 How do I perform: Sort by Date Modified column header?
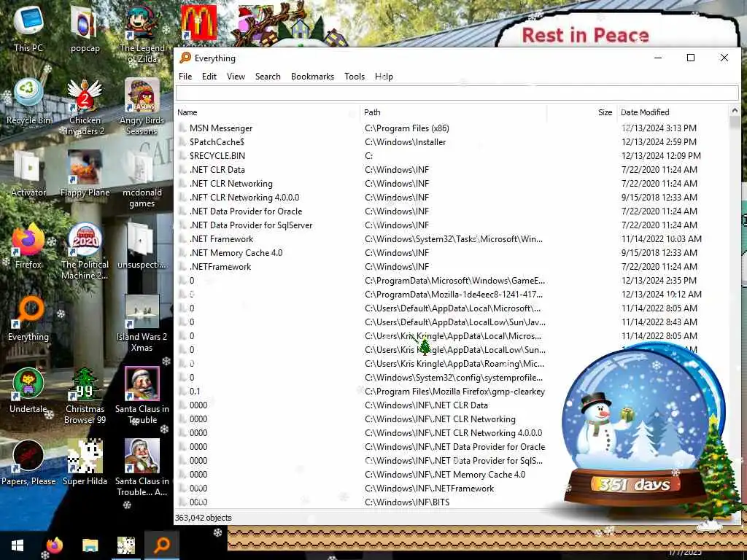673,112
